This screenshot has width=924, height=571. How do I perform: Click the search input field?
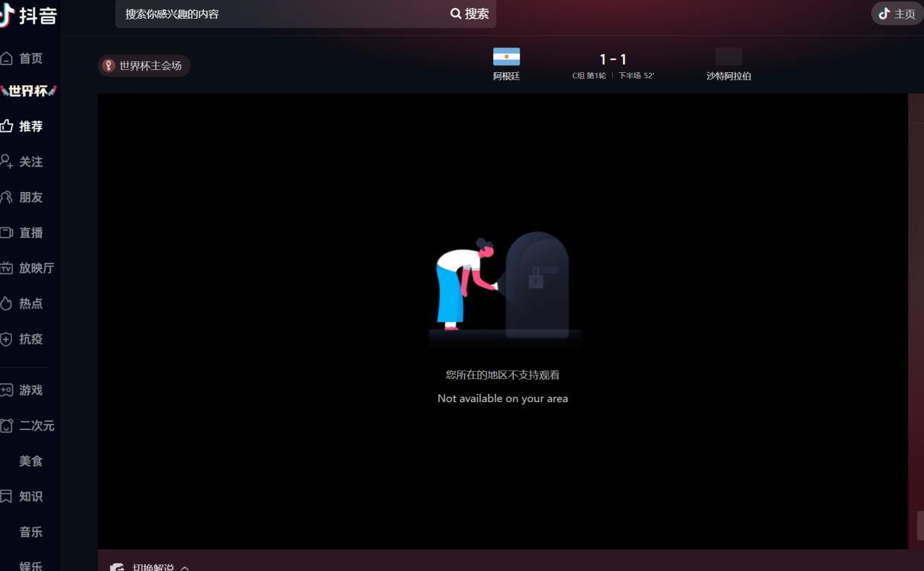(x=282, y=14)
